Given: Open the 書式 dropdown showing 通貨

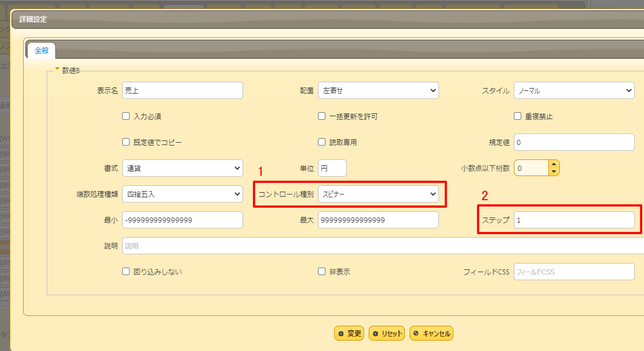Looking at the screenshot, I should 182,167.
